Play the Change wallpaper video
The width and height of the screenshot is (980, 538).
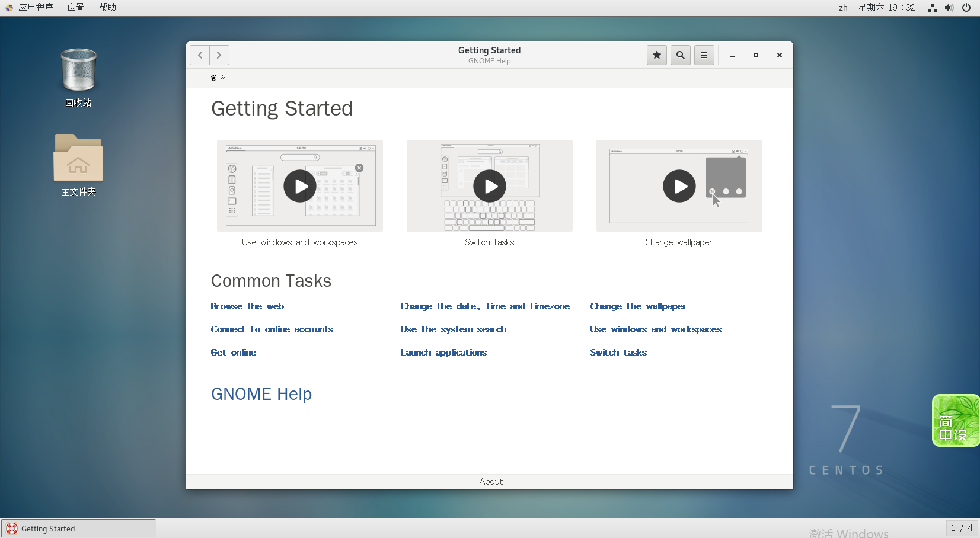[679, 186]
